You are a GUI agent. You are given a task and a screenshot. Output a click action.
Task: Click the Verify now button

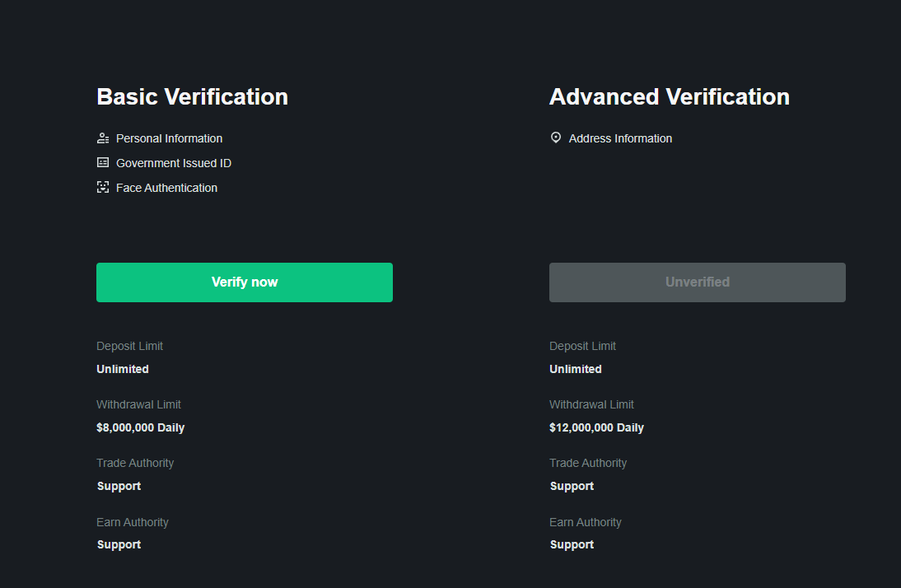coord(245,282)
